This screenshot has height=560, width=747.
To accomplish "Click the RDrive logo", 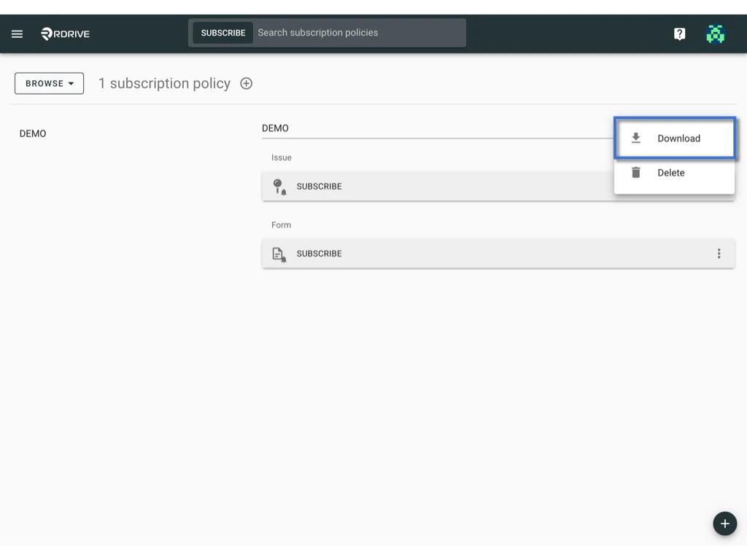I will 64,33.
